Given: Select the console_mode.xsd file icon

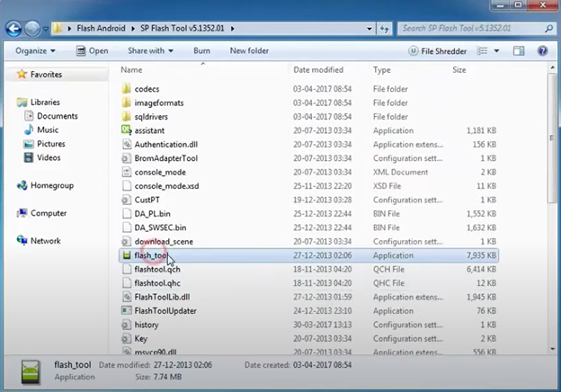Looking at the screenshot, I should click(126, 185).
